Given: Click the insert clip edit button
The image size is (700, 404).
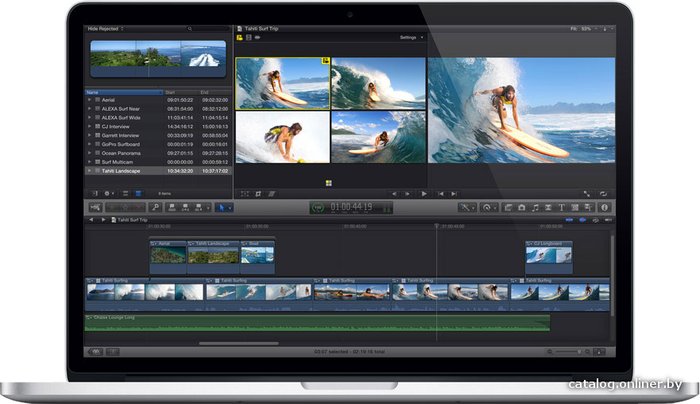Looking at the screenshot, I should (x=185, y=208).
